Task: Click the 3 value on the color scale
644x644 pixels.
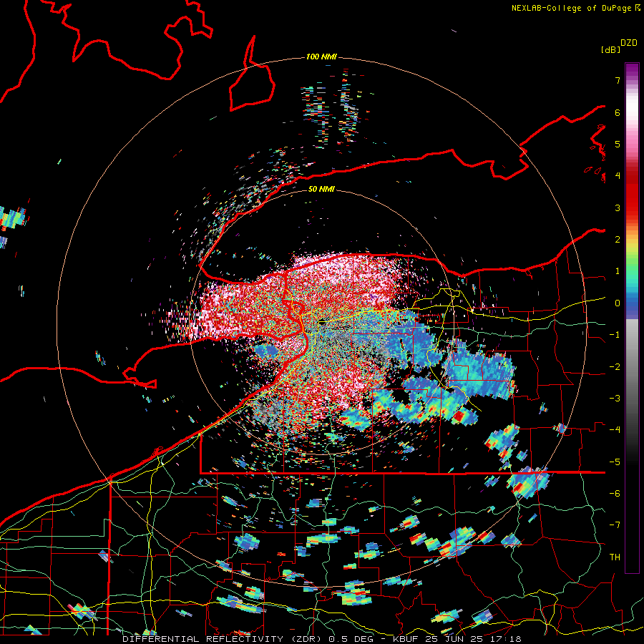Action: tap(618, 208)
